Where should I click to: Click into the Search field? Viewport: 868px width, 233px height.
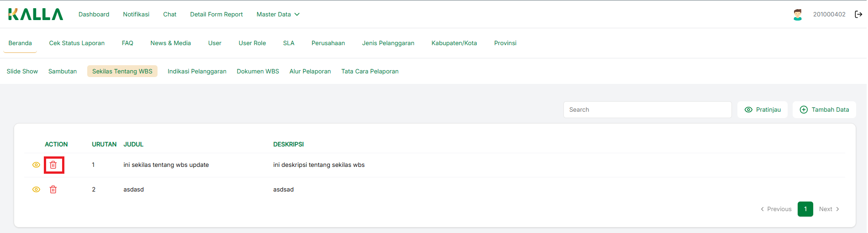pyautogui.click(x=647, y=110)
